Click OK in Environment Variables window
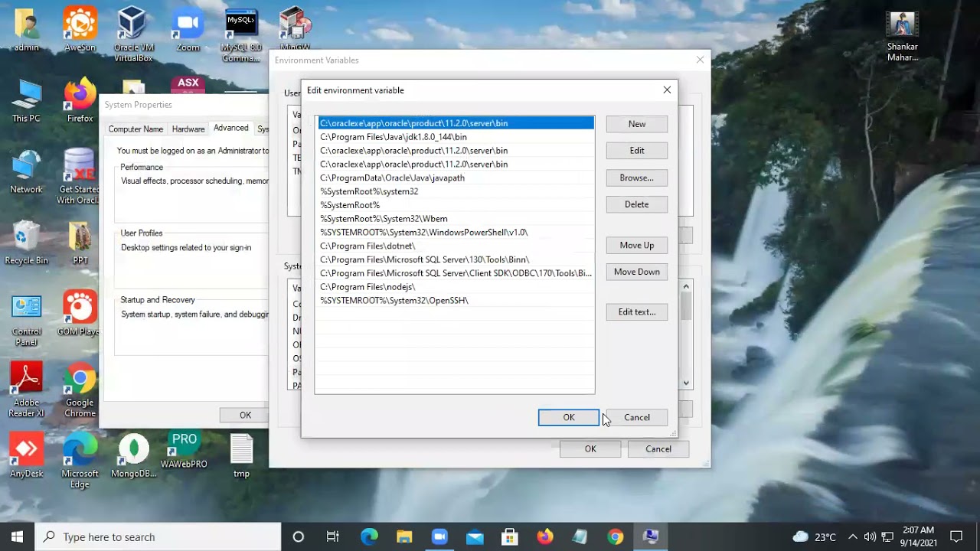Viewport: 980px width, 551px height. pyautogui.click(x=590, y=449)
